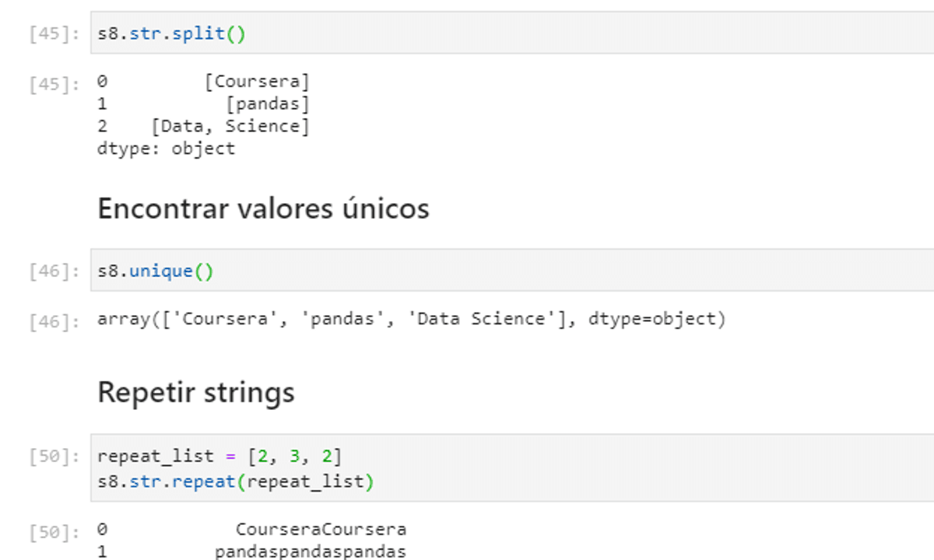Click the [46] input cell prompt
Viewport: 934px width, 560px height.
tap(54, 271)
